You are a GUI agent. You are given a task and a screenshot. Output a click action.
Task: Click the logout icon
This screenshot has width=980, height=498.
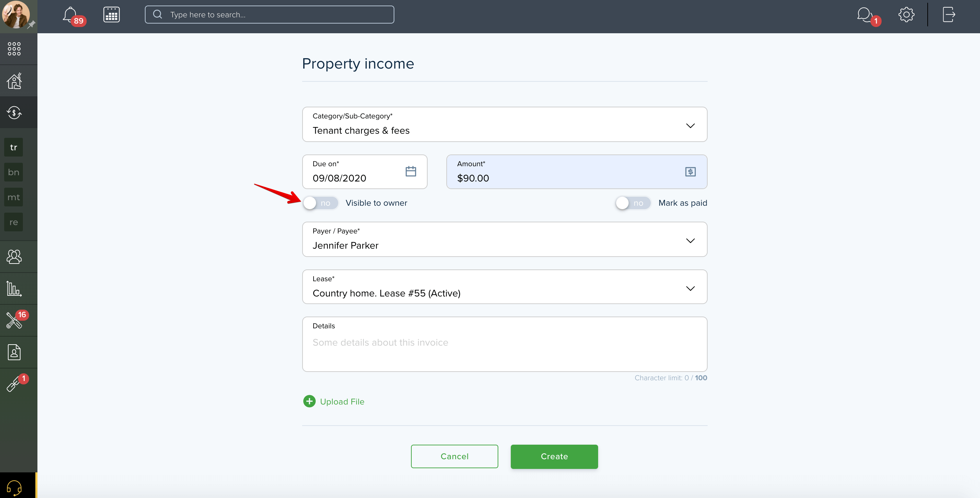[x=949, y=15]
